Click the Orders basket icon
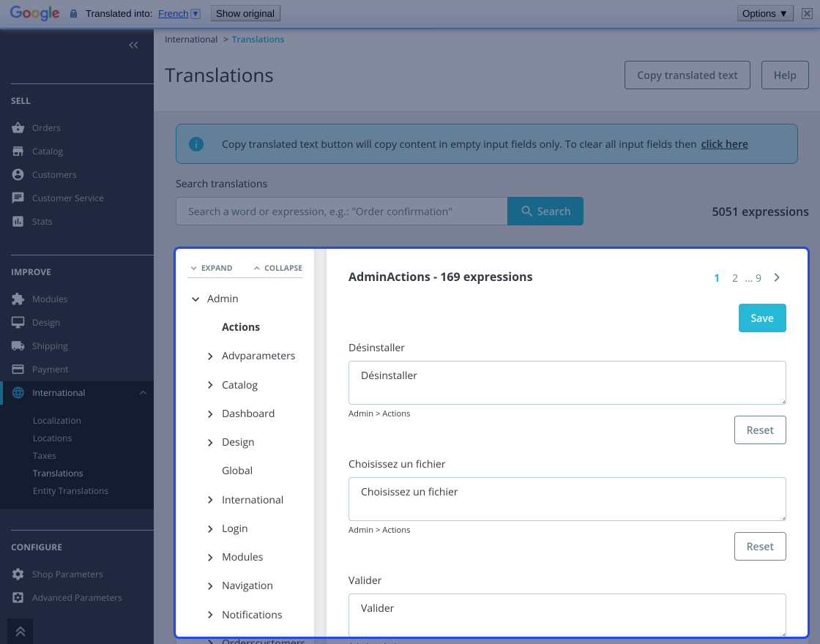Viewport: 820px width, 644px height. point(18,127)
